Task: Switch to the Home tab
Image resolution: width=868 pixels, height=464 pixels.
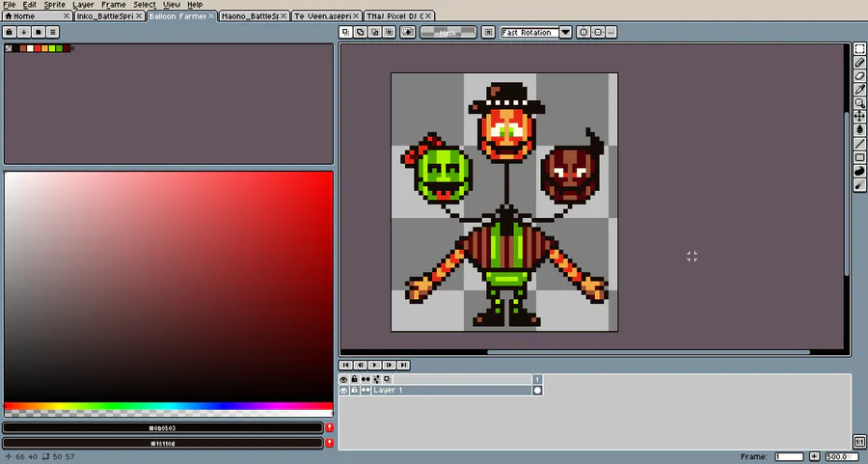Action: click(37, 16)
